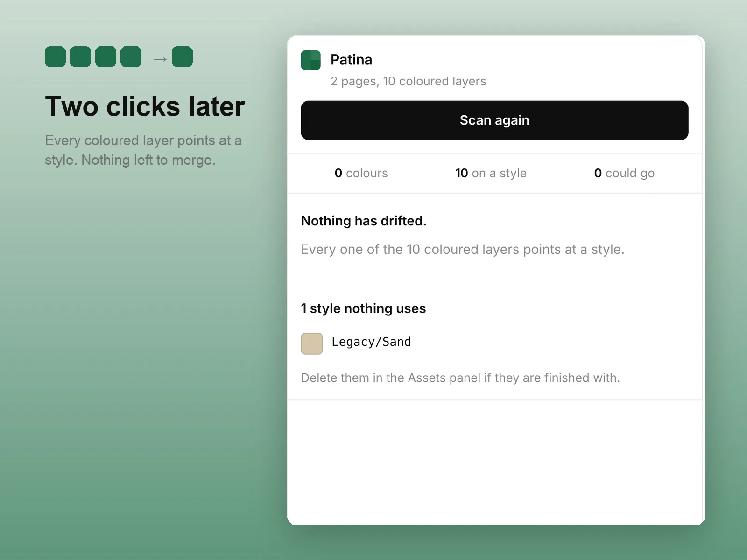This screenshot has height=560, width=747.
Task: Click the lone green square after the arrow
Action: click(x=182, y=57)
